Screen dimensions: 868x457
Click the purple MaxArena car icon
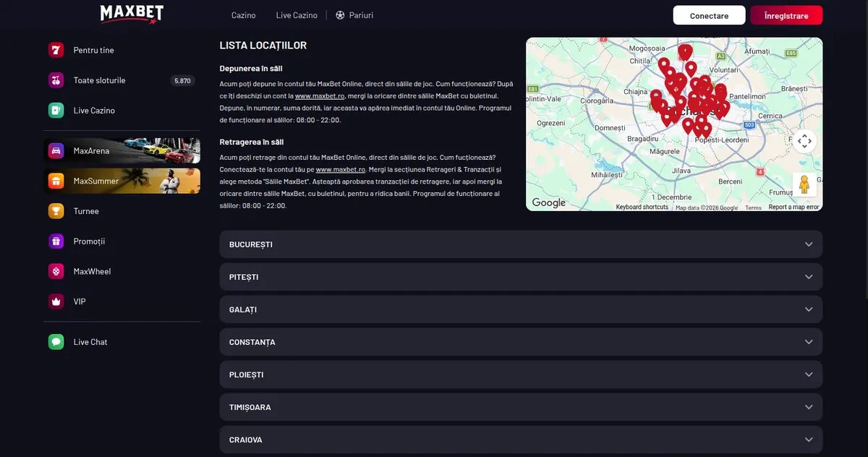tap(56, 151)
